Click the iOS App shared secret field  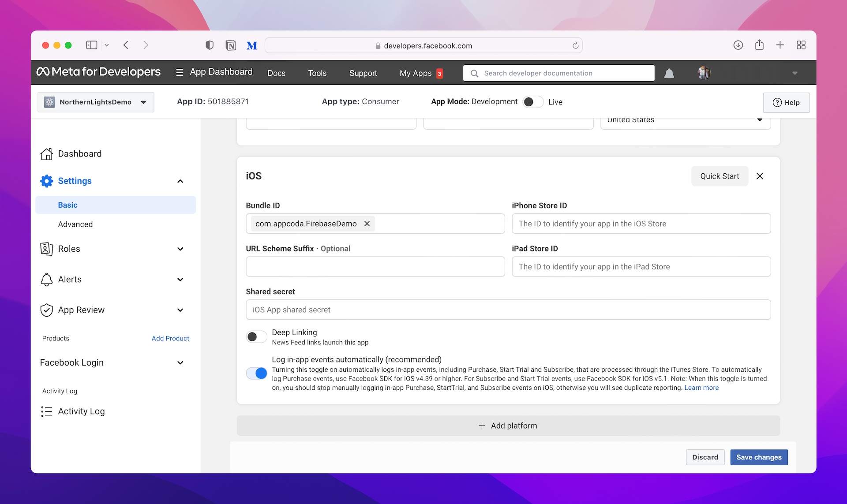508,310
